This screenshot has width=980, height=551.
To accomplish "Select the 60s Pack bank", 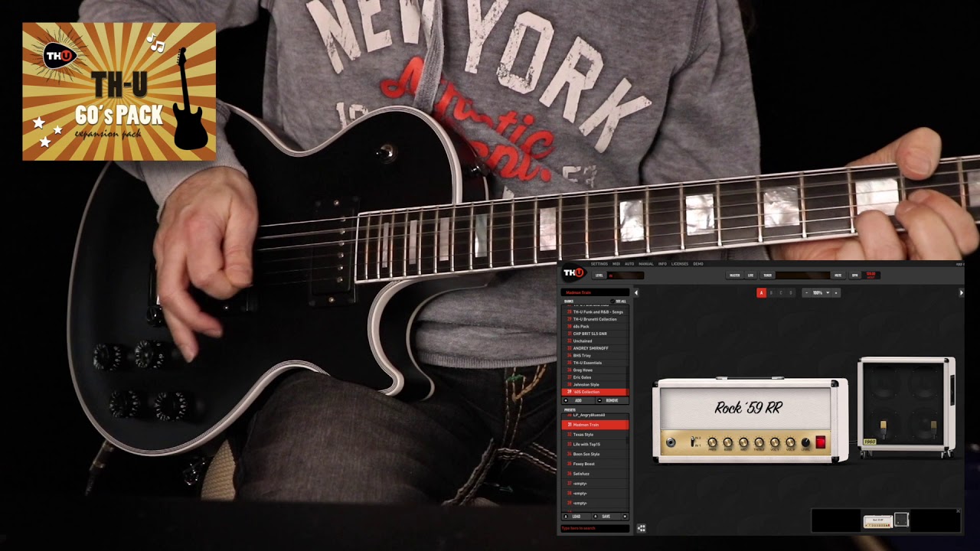I will tap(595, 327).
